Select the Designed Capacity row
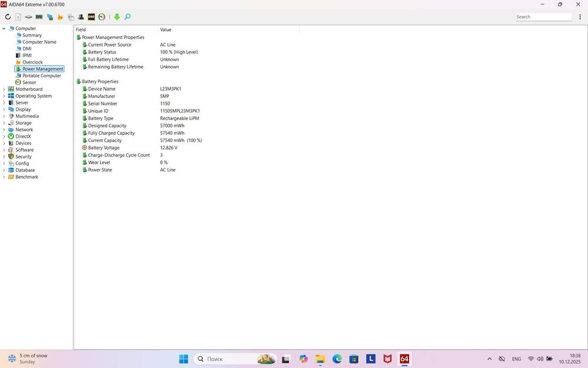The height and width of the screenshot is (368, 588). point(107,126)
